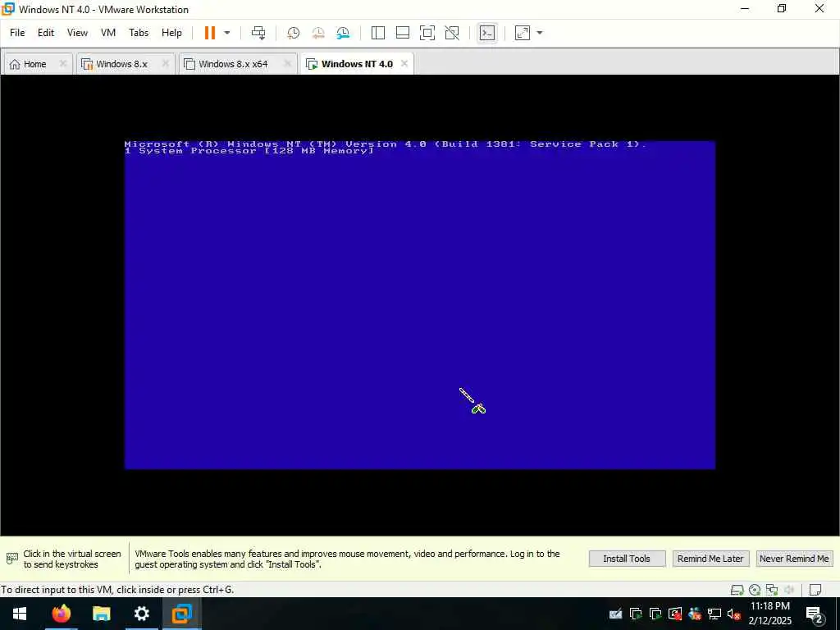Open the snapshot manager wrench-clock icon
This screenshot has height=630, width=840.
(x=343, y=33)
